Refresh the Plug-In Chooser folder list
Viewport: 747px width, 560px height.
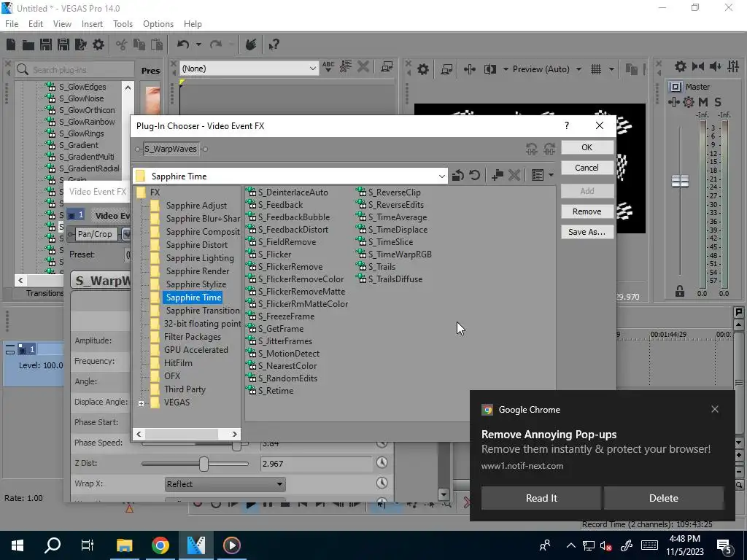click(x=474, y=175)
